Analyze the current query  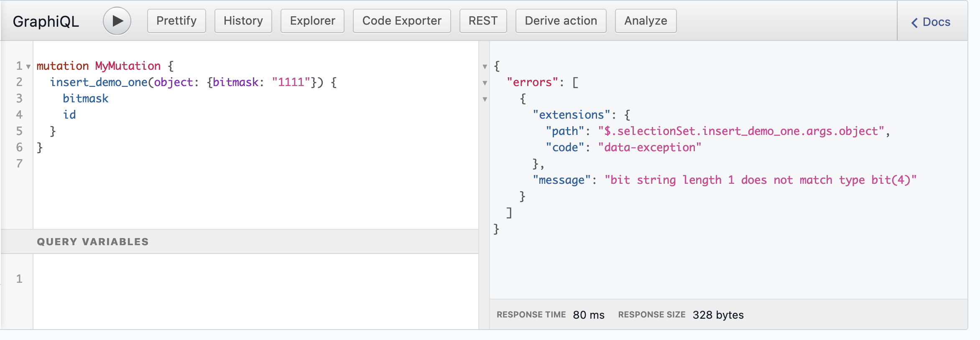click(x=646, y=21)
